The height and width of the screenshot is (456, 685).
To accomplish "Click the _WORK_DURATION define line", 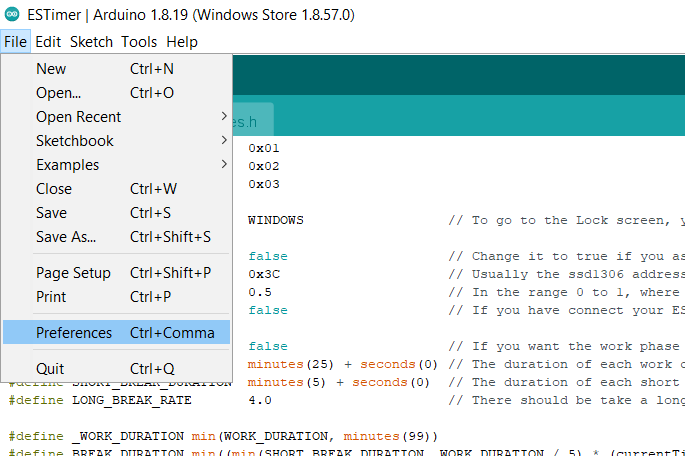I will click(223, 436).
